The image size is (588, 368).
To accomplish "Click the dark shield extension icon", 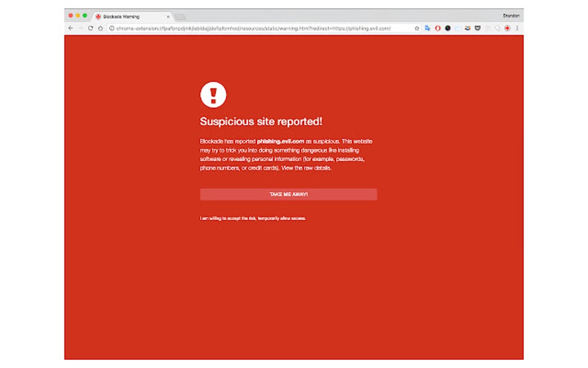I will 478,28.
